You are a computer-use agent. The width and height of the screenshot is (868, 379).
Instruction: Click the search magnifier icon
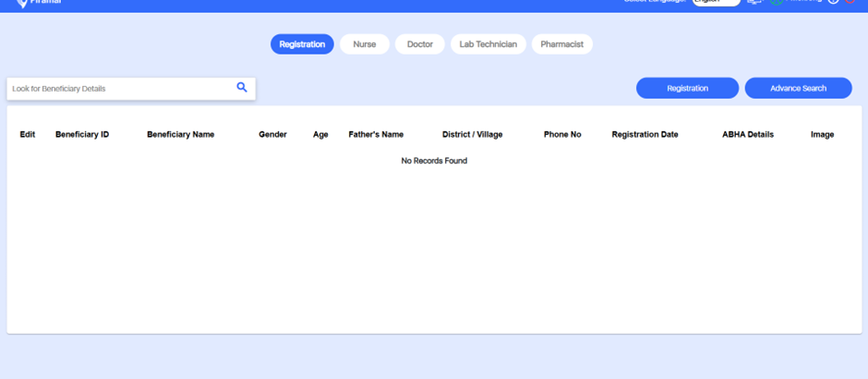tap(242, 88)
